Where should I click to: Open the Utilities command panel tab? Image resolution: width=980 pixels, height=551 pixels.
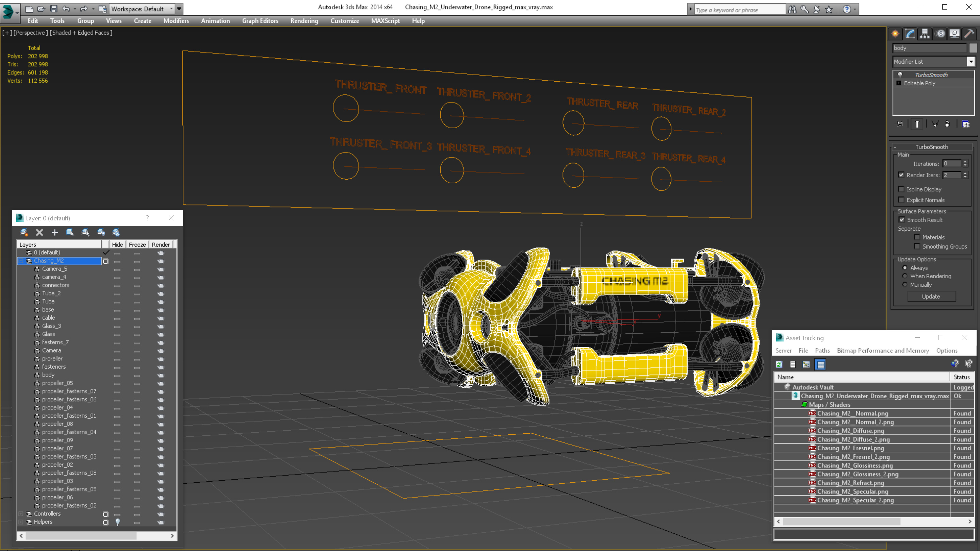coord(969,33)
